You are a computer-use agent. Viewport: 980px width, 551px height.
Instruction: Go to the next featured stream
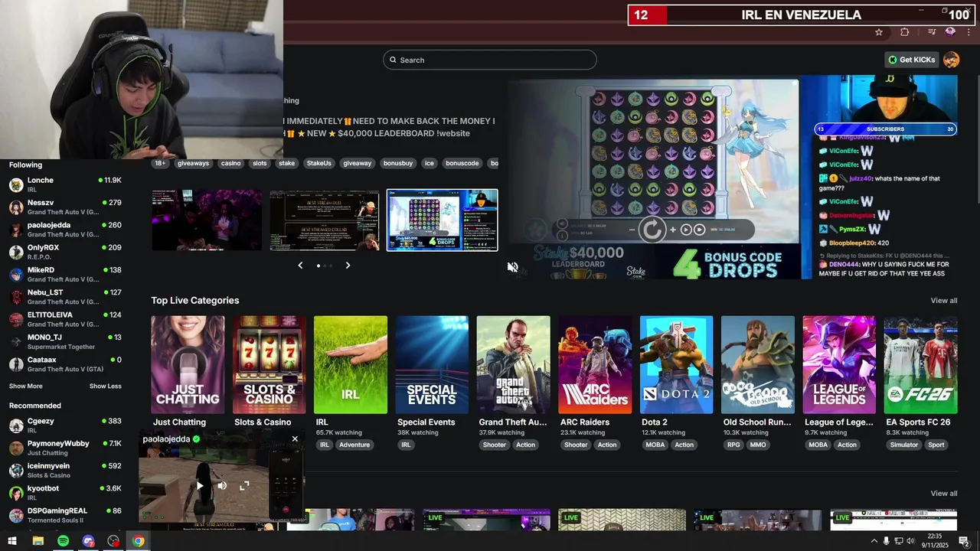(348, 266)
